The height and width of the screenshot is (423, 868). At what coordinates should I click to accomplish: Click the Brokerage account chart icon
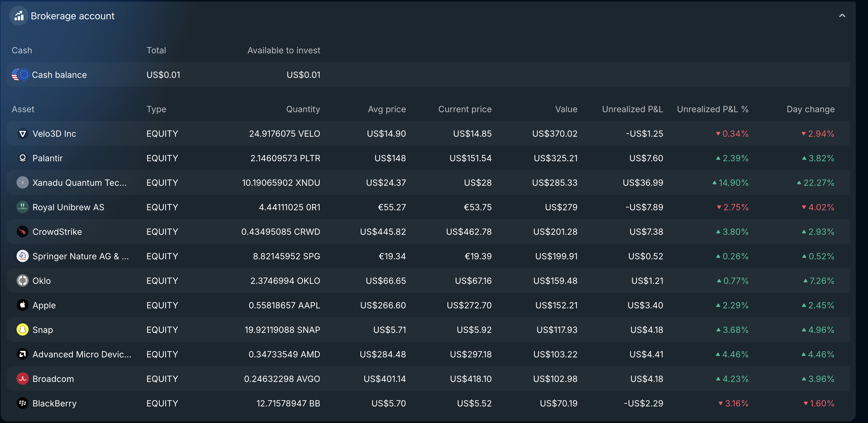coord(19,16)
